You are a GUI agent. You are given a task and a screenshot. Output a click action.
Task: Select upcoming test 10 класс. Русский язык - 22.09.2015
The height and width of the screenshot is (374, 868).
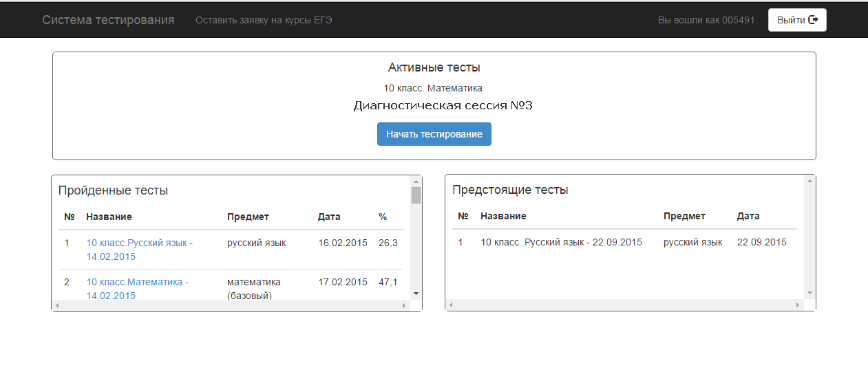(x=561, y=242)
